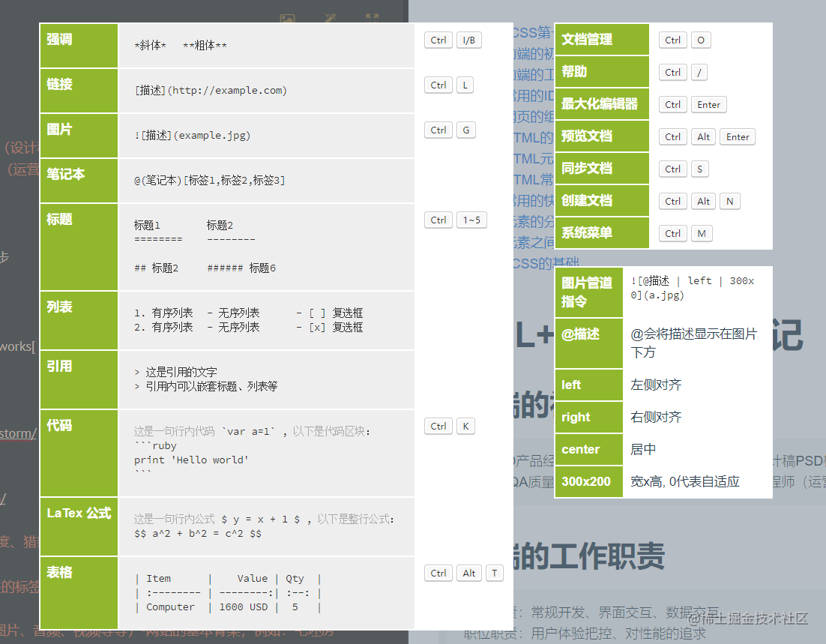
Task: Click the 预览文档 label cell
Action: [x=602, y=136]
